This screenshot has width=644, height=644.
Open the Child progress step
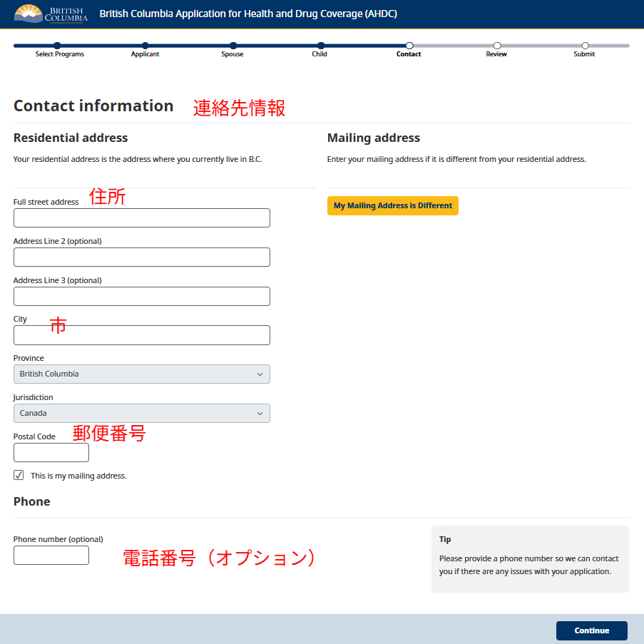(321, 46)
